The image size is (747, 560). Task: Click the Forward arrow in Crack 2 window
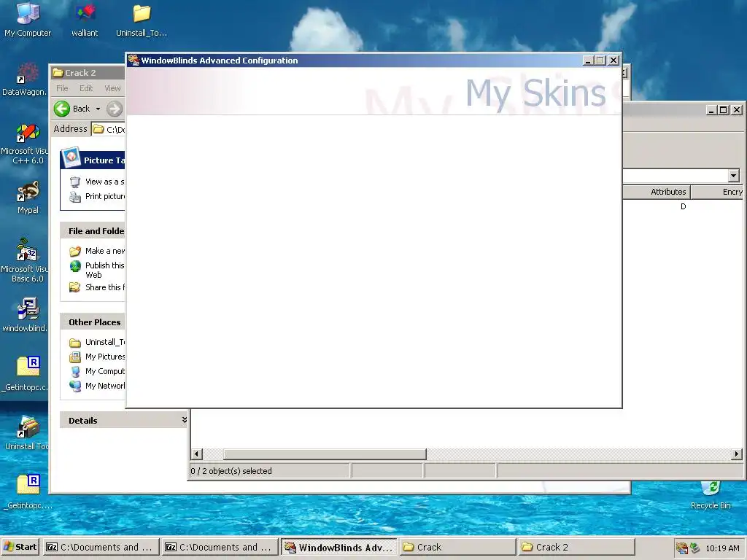115,109
